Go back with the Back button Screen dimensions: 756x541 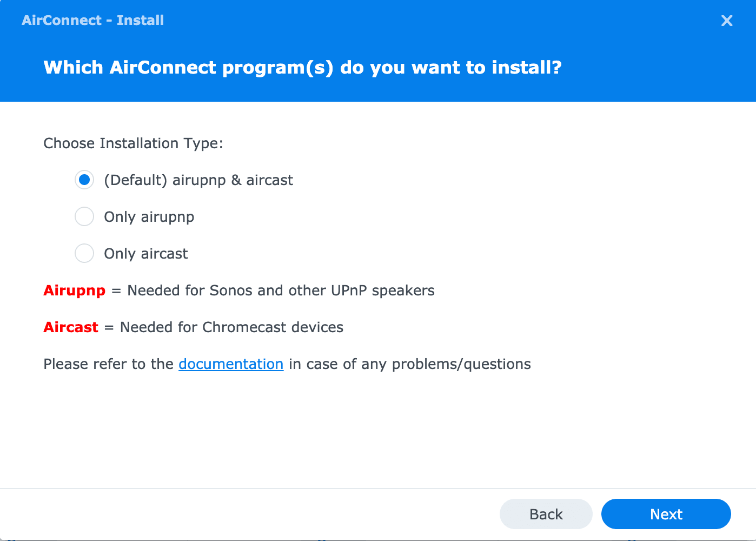(546, 514)
